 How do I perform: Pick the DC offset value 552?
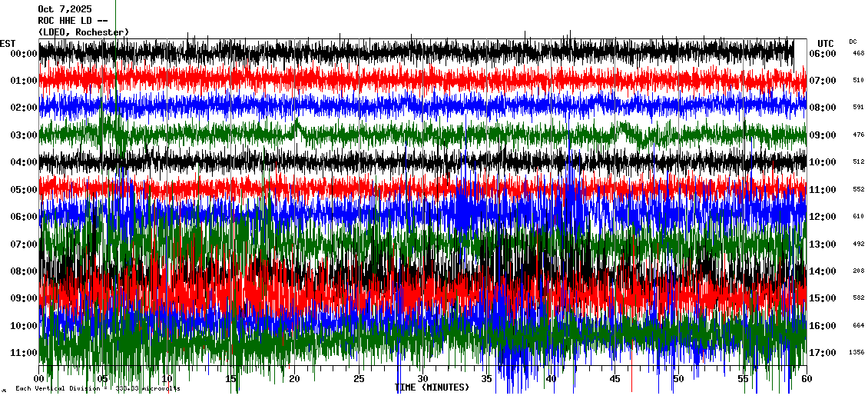(859, 189)
